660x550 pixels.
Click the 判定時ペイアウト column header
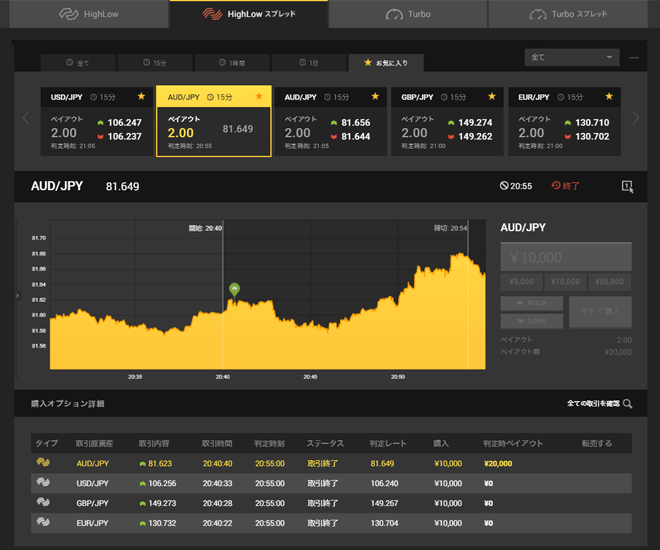pyautogui.click(x=513, y=443)
